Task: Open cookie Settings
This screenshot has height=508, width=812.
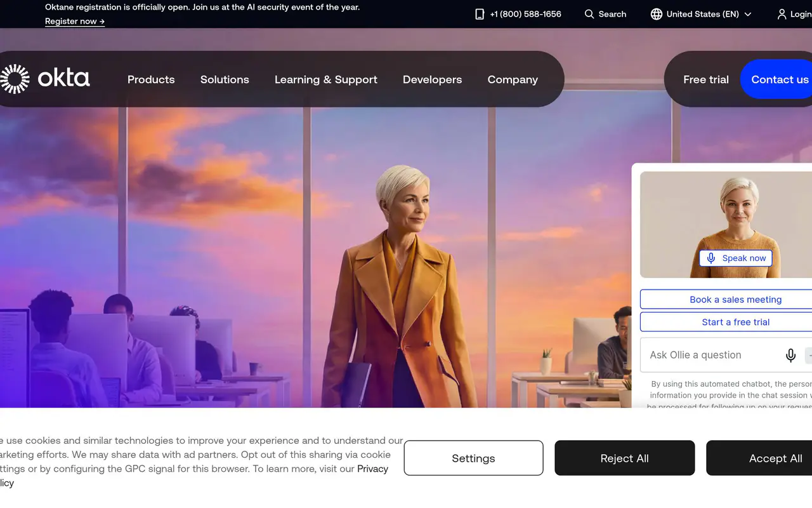Action: [473, 458]
